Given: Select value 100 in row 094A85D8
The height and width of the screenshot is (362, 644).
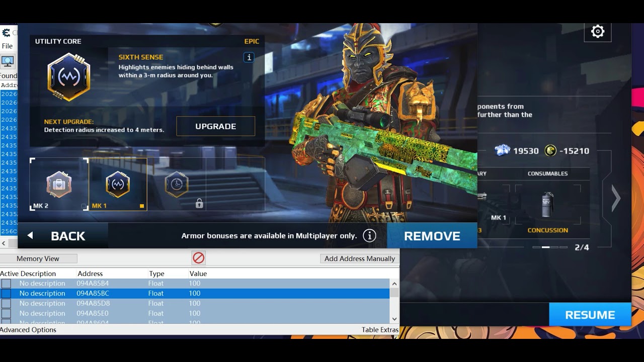Looking at the screenshot, I should [195, 303].
